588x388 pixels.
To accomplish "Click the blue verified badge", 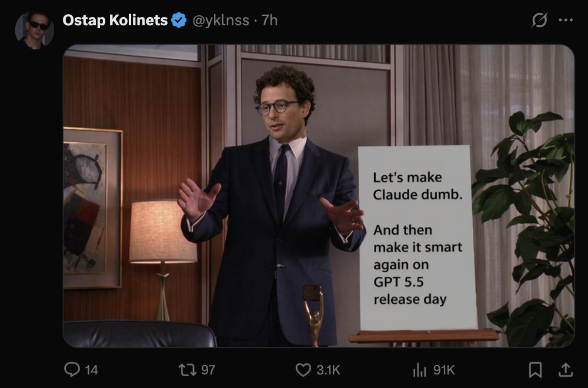I will tap(179, 21).
